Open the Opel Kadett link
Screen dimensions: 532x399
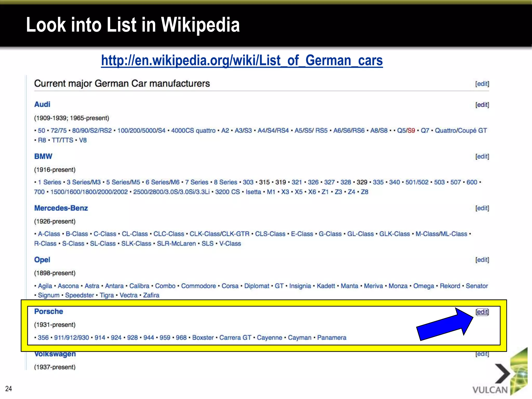pyautogui.click(x=326, y=286)
